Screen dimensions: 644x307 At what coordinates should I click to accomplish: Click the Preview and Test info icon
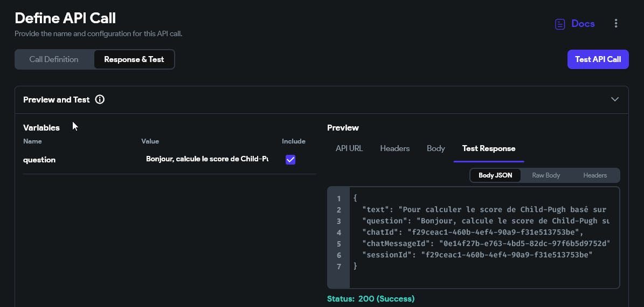[100, 100]
